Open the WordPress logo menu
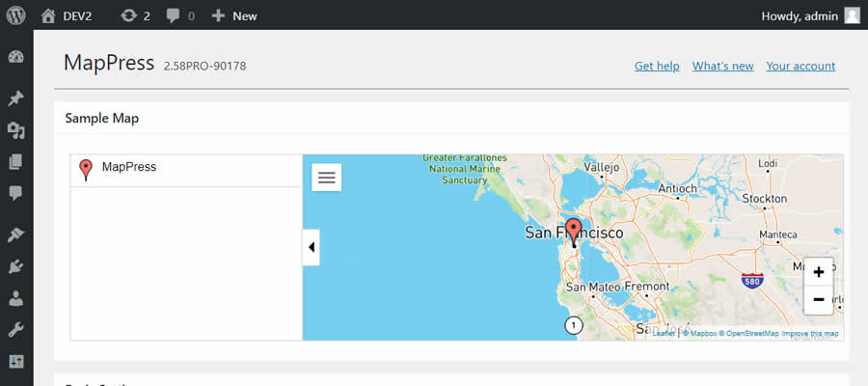This screenshot has height=386, width=868. click(x=16, y=15)
